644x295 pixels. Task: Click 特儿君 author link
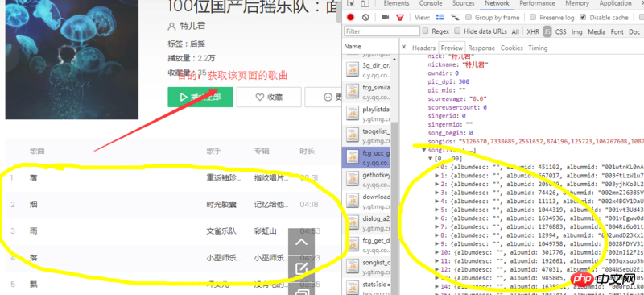point(192,26)
